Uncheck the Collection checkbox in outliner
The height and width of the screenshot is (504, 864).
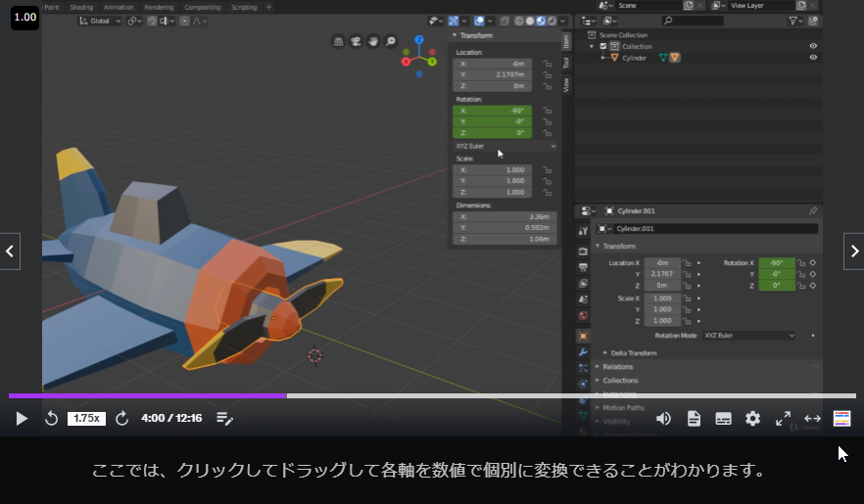(x=603, y=46)
